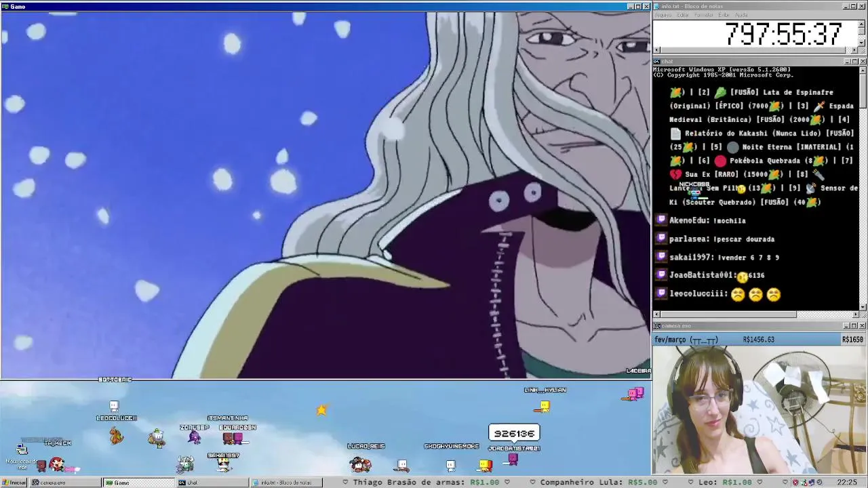
Task: Click LINK_HYLIAN yellow avatar
Action: pos(544,406)
